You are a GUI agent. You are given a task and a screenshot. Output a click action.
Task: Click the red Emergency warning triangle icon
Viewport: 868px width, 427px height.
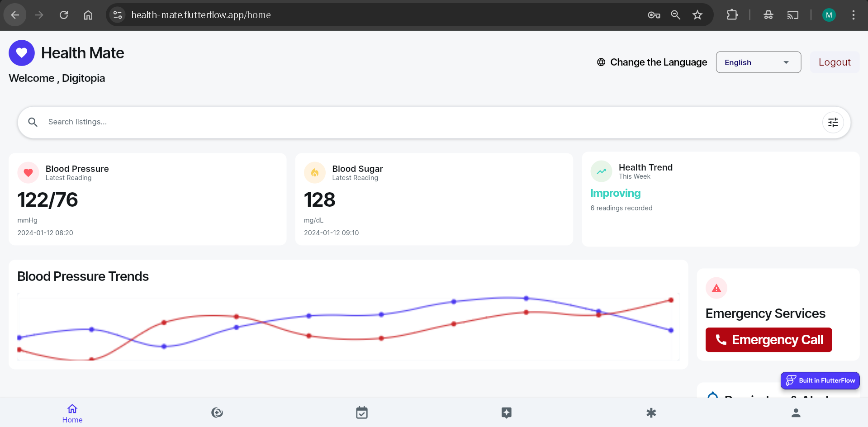716,288
